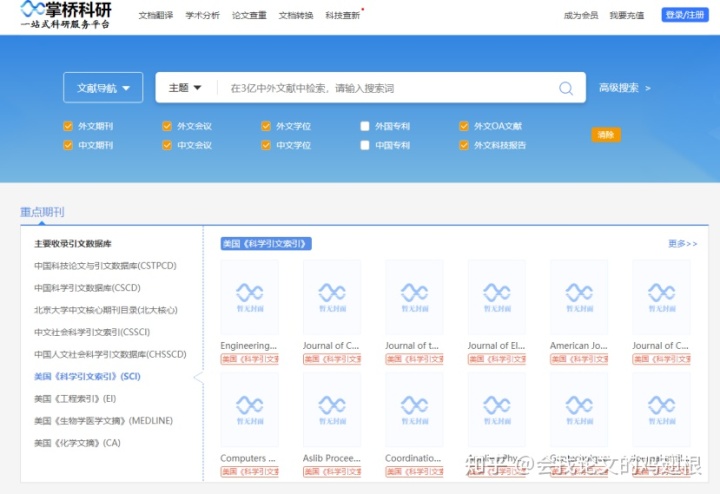Click the 我要充值 link
The image size is (720, 494).
click(627, 15)
